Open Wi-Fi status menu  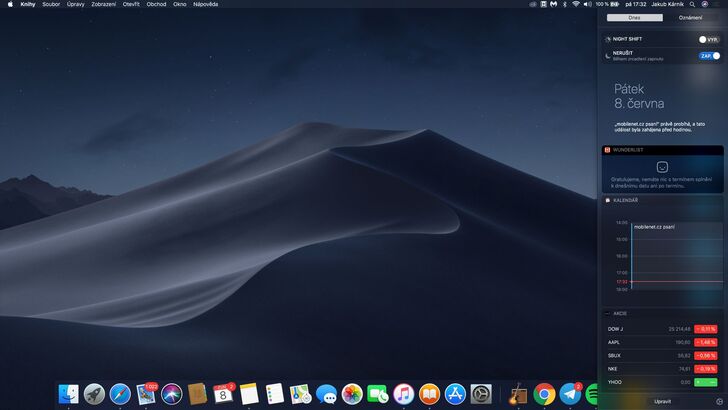click(576, 4)
